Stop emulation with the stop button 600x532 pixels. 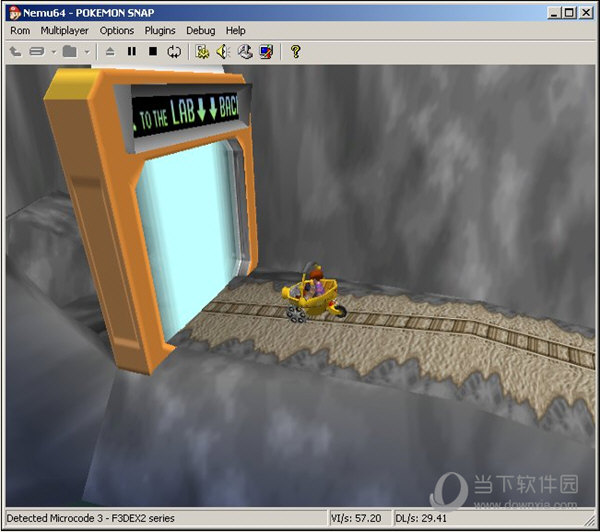pyautogui.click(x=152, y=51)
